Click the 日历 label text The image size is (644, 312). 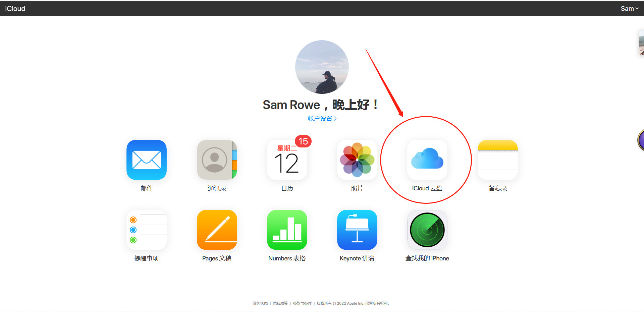[287, 188]
